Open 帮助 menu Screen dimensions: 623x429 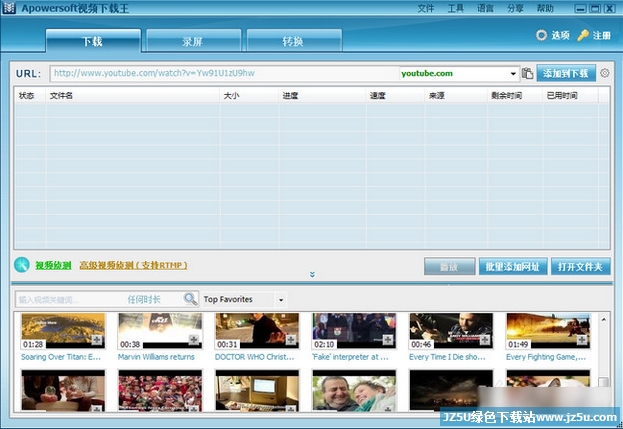[545, 8]
